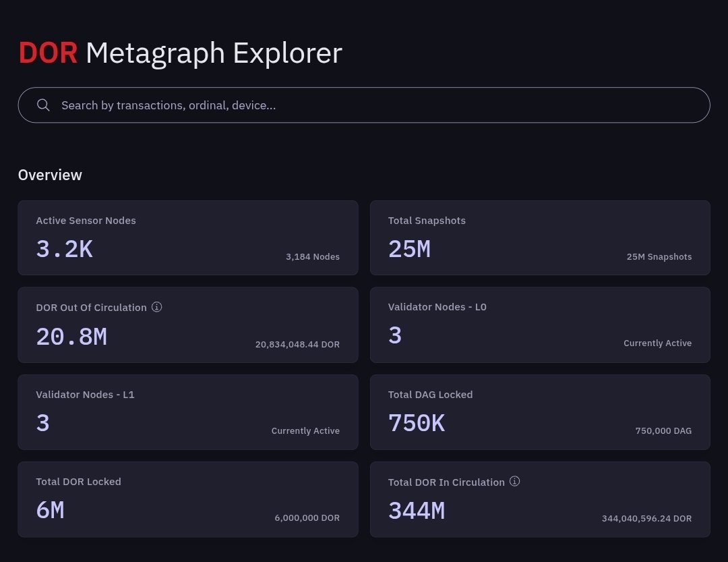Select the Validator Nodes - L0 card
The width and height of the screenshot is (728, 562).
[x=540, y=325]
